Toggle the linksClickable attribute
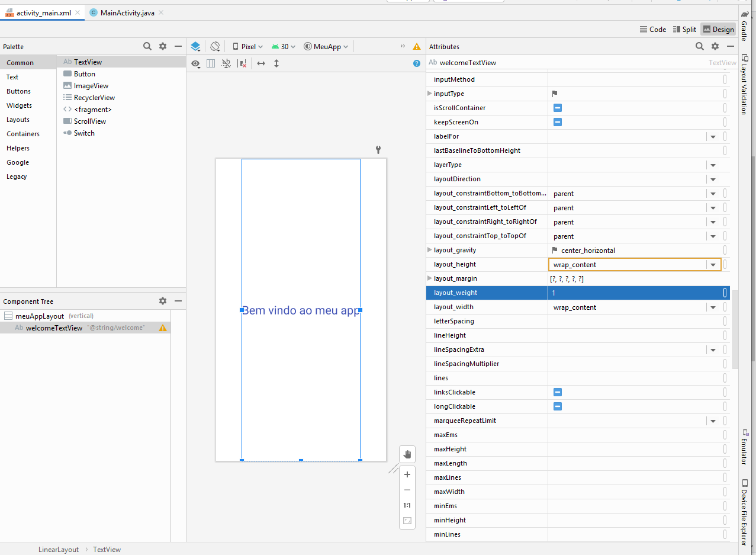 point(557,392)
